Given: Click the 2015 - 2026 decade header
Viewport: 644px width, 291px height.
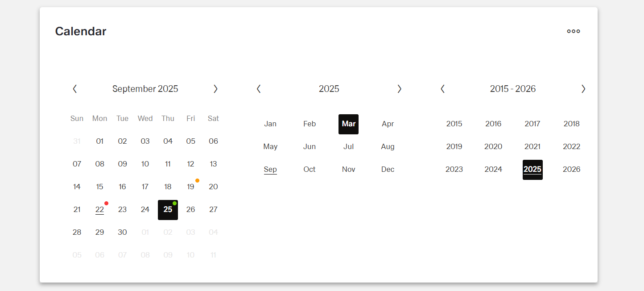Looking at the screenshot, I should (x=513, y=89).
